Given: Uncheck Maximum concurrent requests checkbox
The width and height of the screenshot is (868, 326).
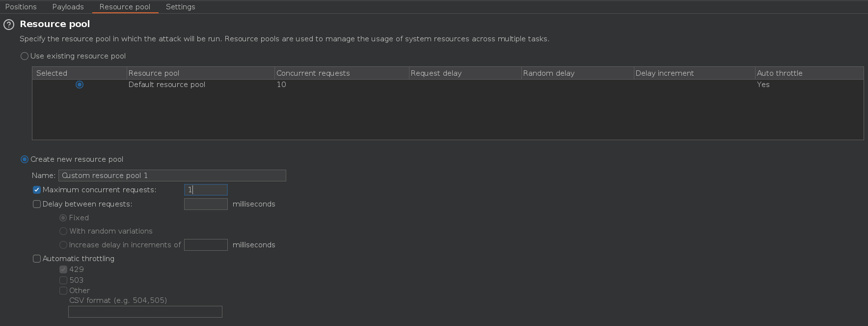Looking at the screenshot, I should [x=37, y=190].
